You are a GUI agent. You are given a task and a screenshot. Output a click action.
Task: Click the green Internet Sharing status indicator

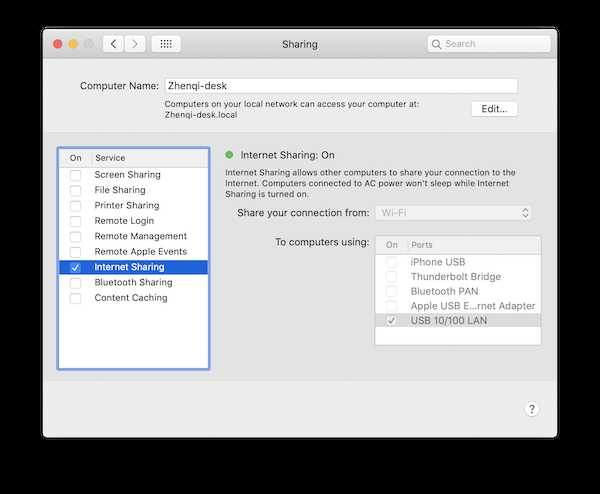coord(229,155)
